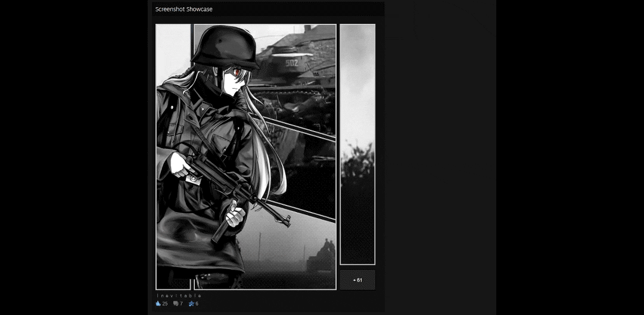This screenshot has height=315, width=644.
Task: Open the tall smoky side screenshot
Action: pos(357,144)
